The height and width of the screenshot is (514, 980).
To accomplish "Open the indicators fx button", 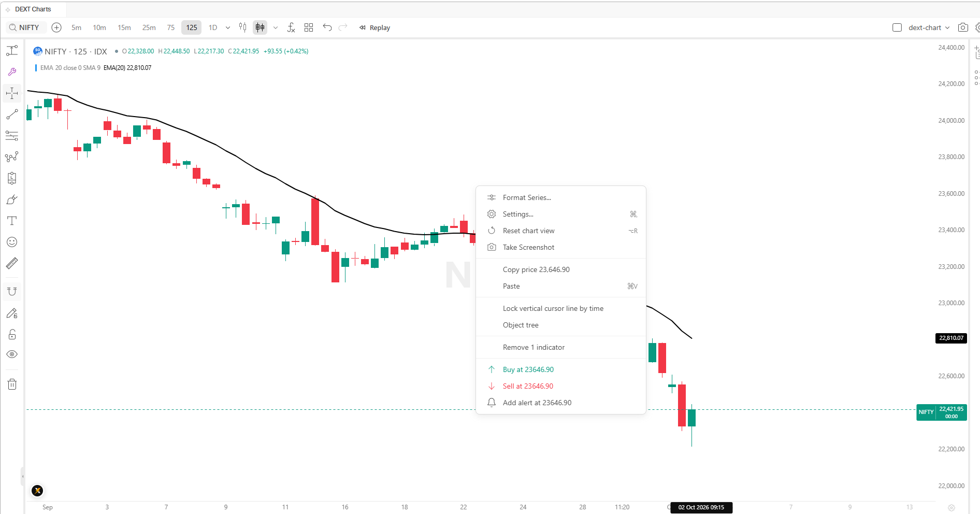I will coord(291,27).
